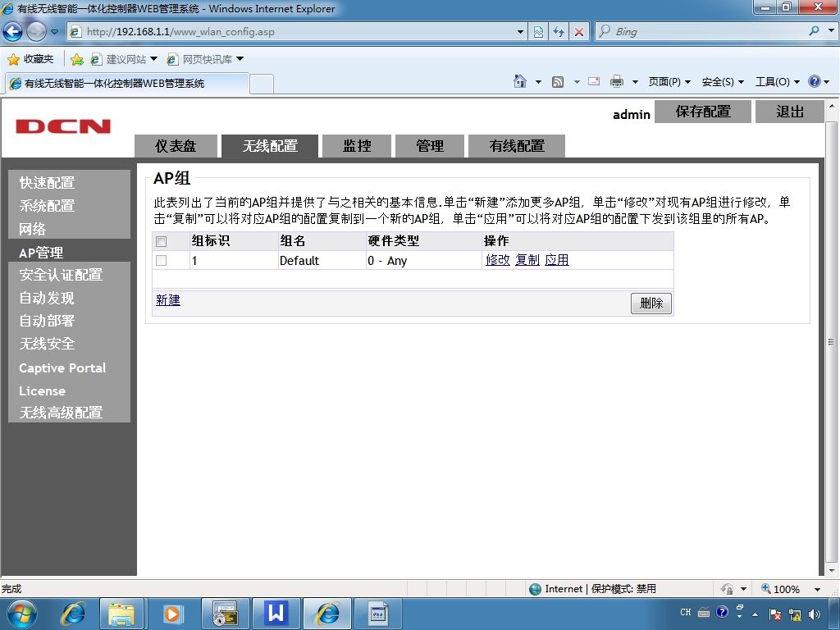
Task: Open the 页面(P) menu
Action: [x=669, y=81]
